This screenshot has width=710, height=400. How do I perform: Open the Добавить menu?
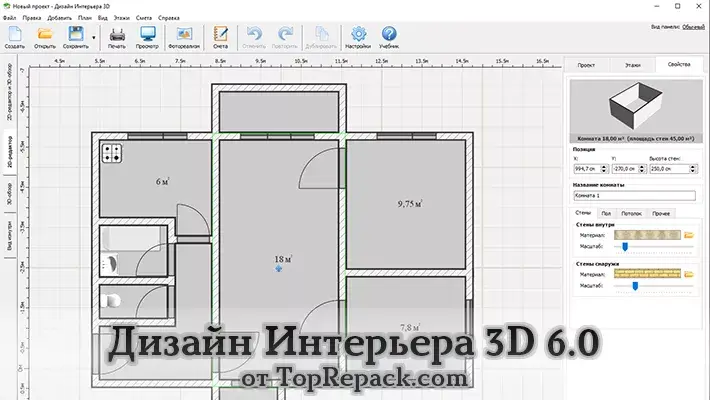click(x=60, y=18)
